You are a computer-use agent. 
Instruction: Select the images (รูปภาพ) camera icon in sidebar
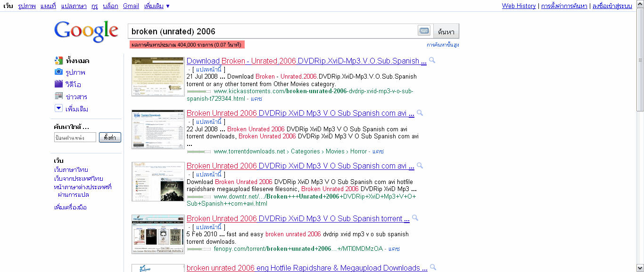point(58,72)
